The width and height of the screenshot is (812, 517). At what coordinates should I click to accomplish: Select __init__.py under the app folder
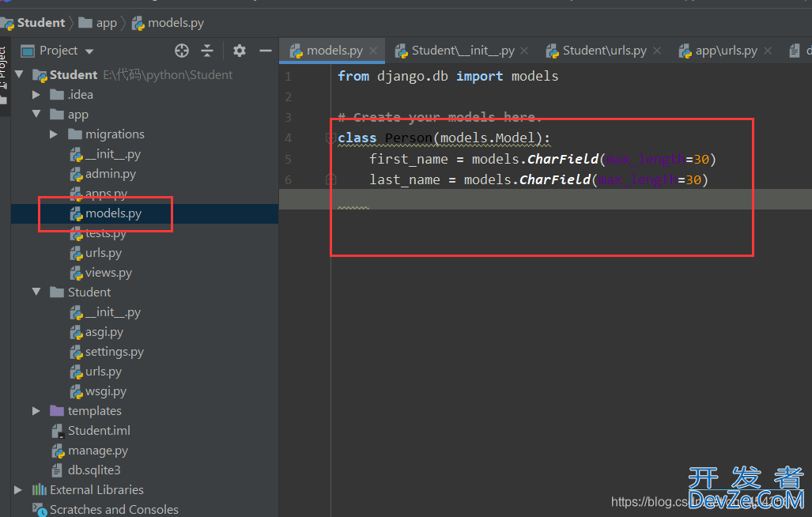coord(113,154)
